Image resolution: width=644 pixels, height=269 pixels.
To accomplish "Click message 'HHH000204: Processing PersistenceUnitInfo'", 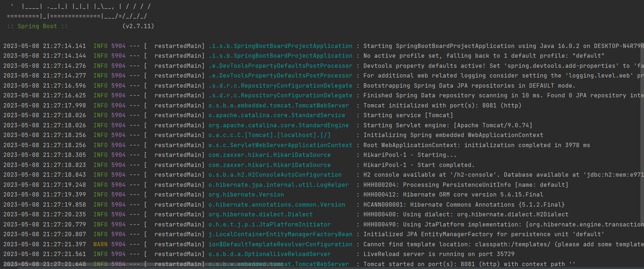I will (x=437, y=185).
